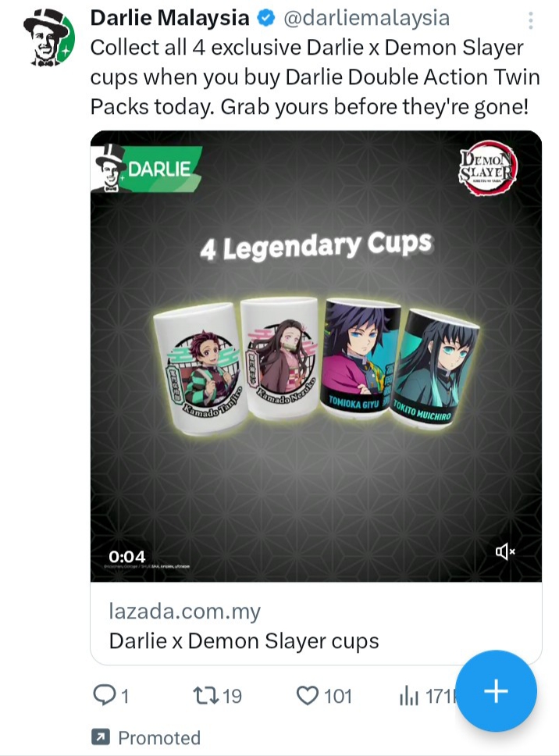
Task: Repost the tweet via the retweet icon
Action: [206, 696]
